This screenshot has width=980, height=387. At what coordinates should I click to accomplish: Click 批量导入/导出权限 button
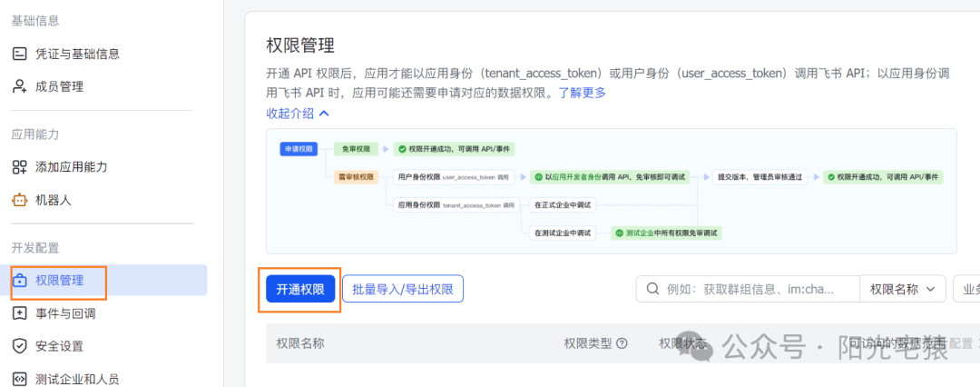[403, 289]
